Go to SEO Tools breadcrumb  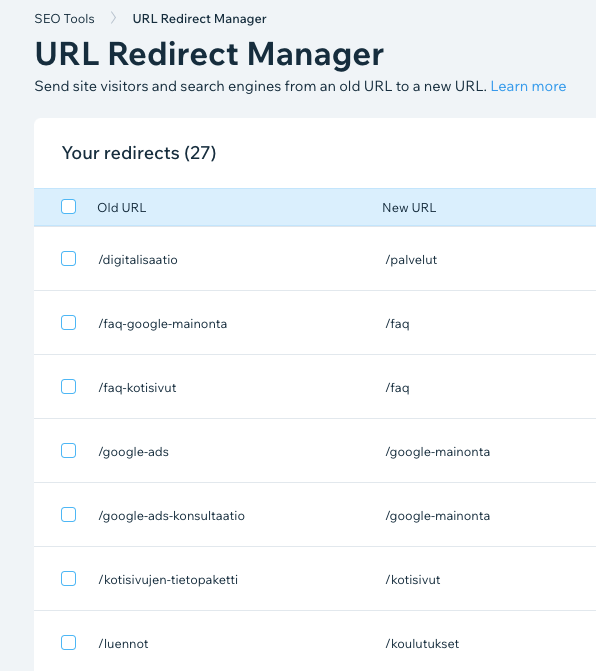[64, 19]
